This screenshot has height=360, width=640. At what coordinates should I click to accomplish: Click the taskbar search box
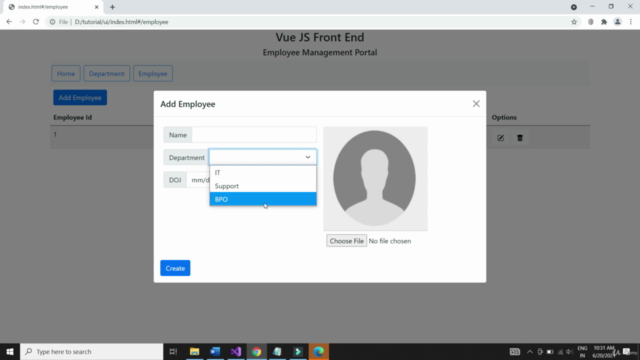[91, 351]
